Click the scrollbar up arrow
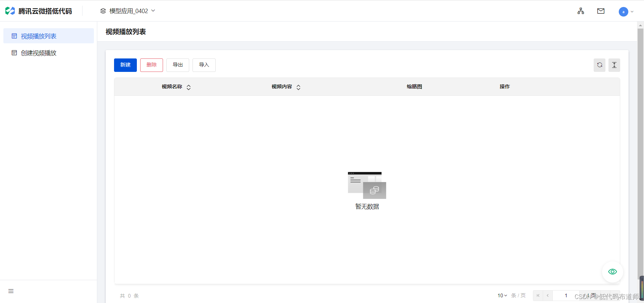This screenshot has width=644, height=303. coord(640,25)
